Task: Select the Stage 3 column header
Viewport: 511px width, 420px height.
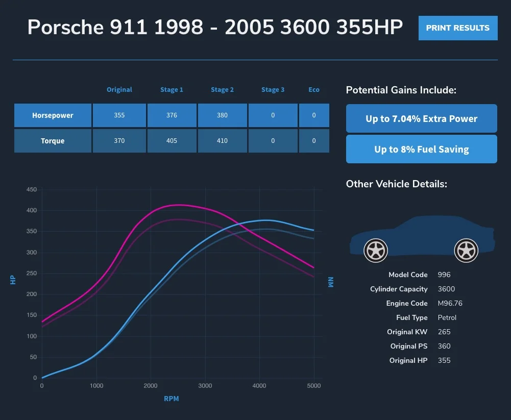Action: coord(273,90)
